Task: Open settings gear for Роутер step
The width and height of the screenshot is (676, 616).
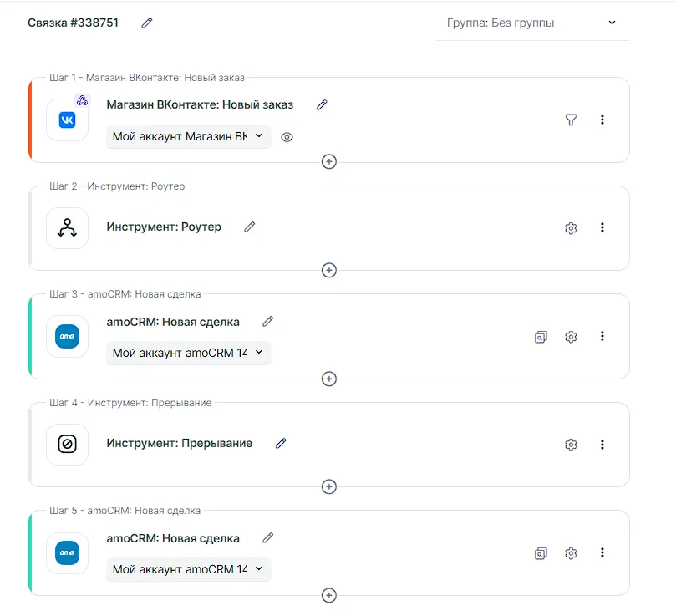Action: 571,228
